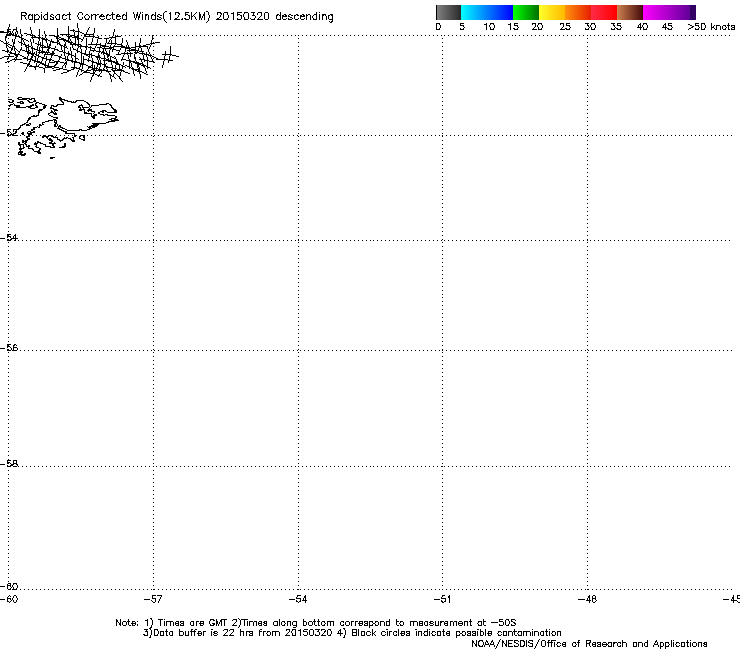Click the '-54' latitude label on left axis
The height and width of the screenshot is (650, 740).
[x=9, y=237]
